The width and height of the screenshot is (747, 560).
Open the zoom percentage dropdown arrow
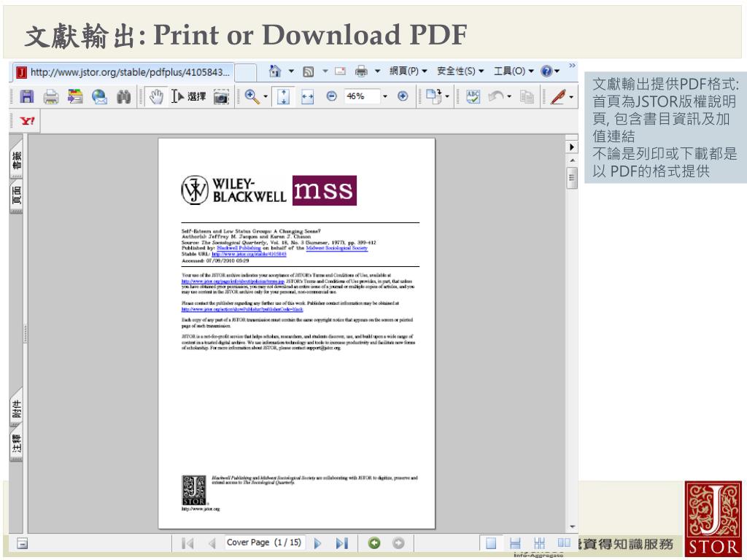tap(385, 97)
